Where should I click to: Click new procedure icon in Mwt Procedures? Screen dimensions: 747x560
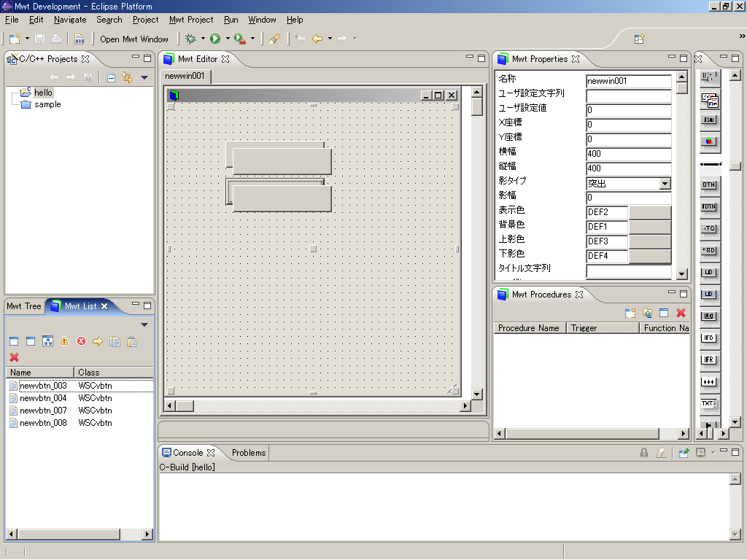(630, 313)
